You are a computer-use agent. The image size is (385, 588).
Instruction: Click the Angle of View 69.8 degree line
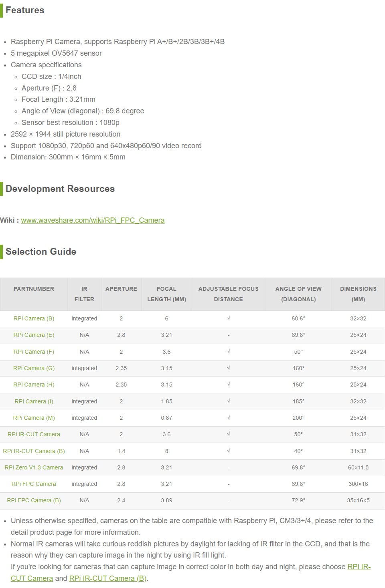coord(83,111)
